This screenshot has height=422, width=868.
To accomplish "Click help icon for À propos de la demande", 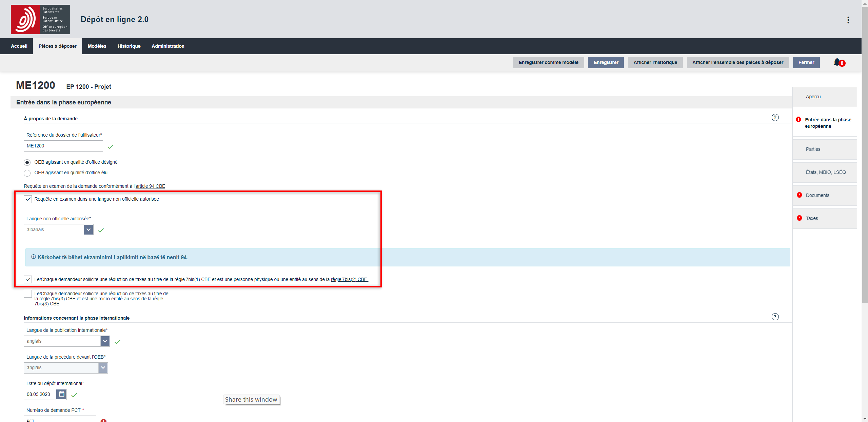I will tap(775, 118).
